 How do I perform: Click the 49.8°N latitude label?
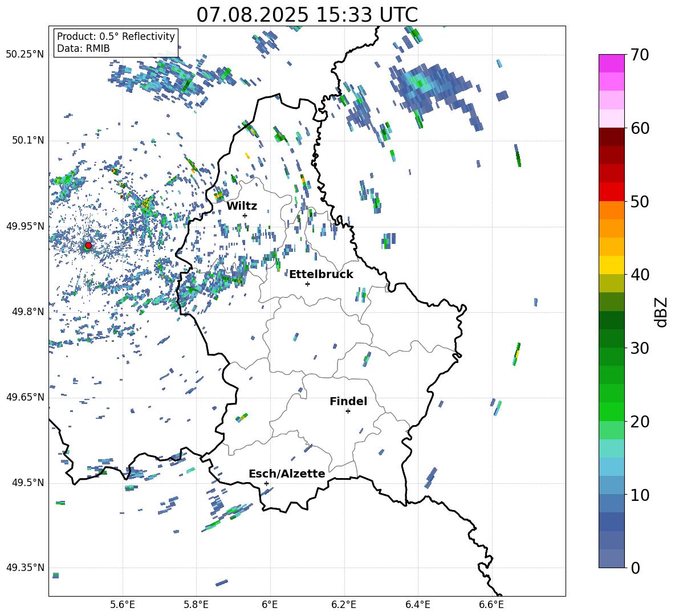coord(27,312)
